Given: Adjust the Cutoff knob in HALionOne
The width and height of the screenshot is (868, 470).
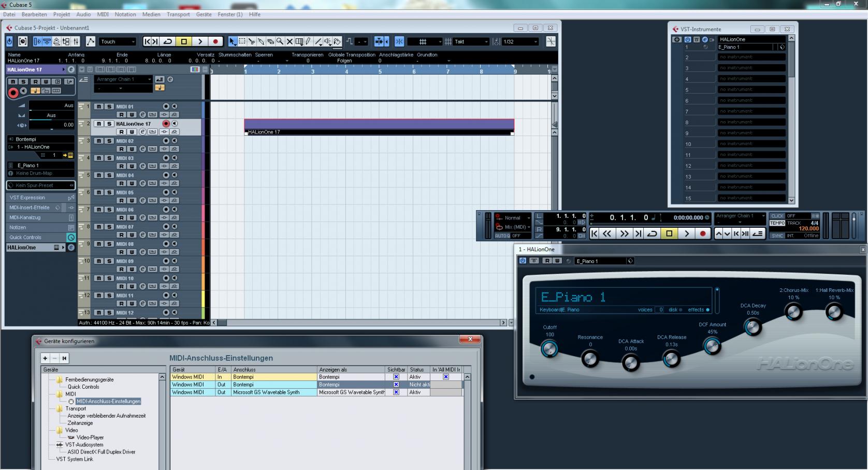Looking at the screenshot, I should 549,349.
